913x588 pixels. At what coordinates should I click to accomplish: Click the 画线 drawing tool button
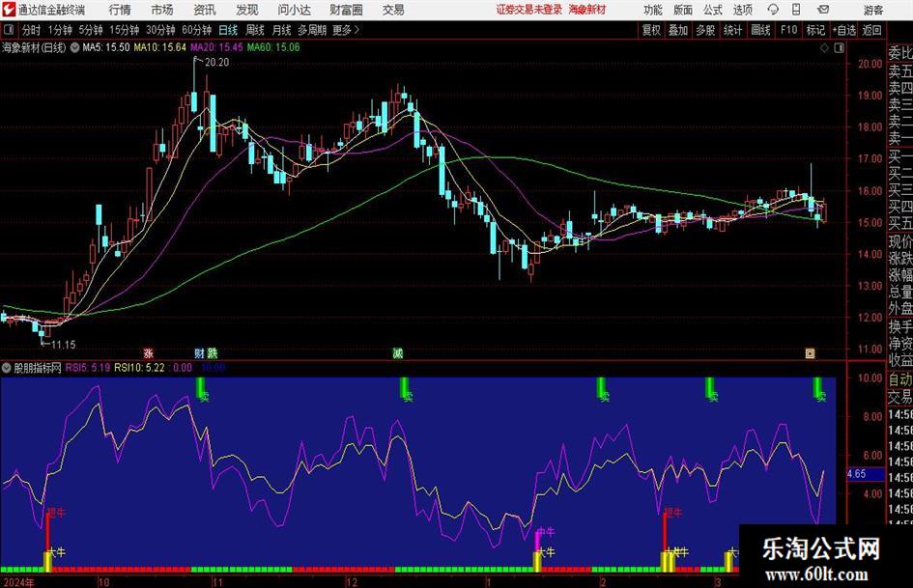[x=760, y=30]
